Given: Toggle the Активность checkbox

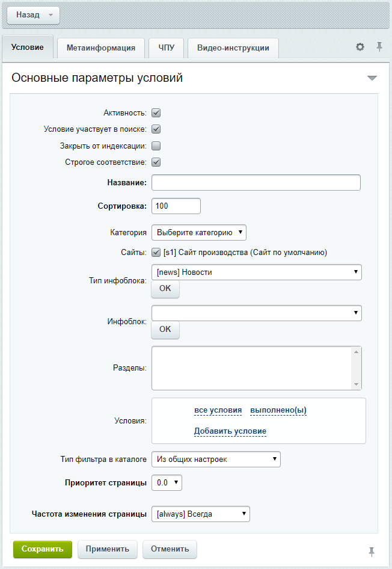Looking at the screenshot, I should tap(156, 113).
